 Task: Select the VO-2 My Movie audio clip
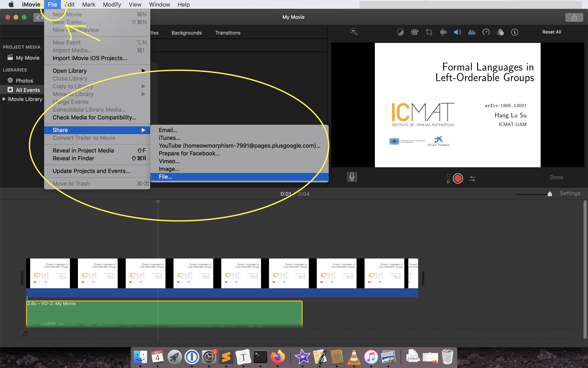pyautogui.click(x=164, y=314)
